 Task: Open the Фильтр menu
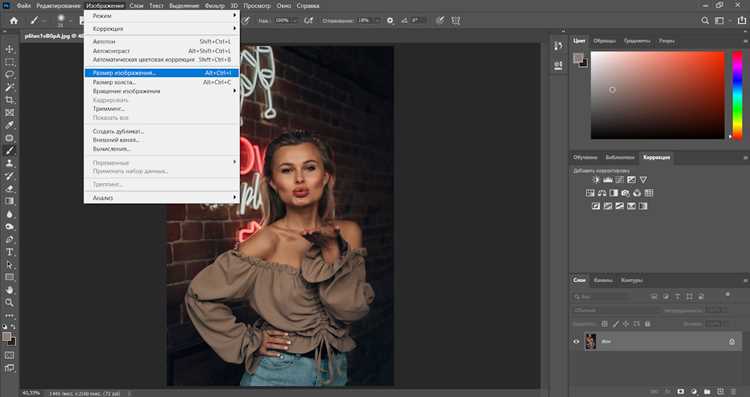point(215,6)
